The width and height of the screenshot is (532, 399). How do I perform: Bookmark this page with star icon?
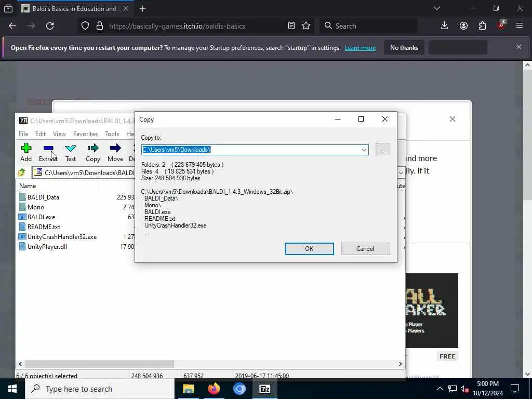[306, 26]
